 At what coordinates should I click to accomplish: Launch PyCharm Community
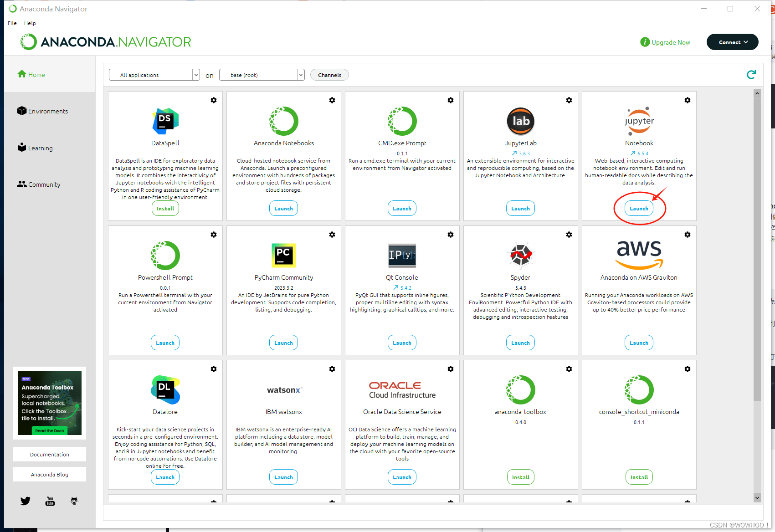pos(283,343)
